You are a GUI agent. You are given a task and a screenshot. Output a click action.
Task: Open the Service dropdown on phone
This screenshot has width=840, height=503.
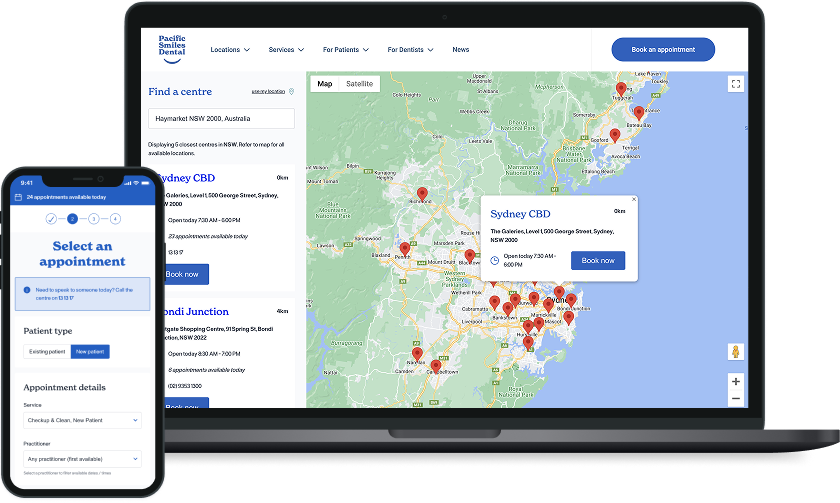coord(82,421)
